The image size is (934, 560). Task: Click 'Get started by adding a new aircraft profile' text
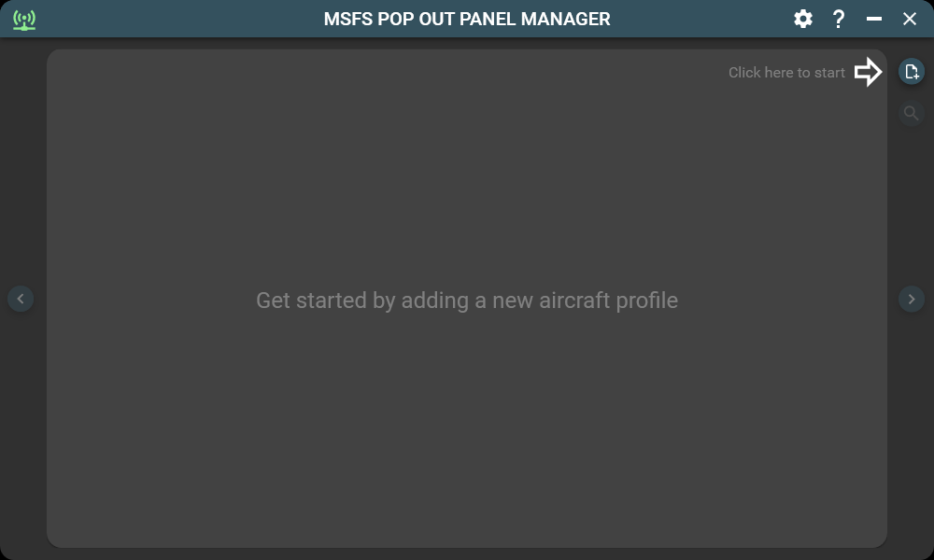tap(467, 301)
